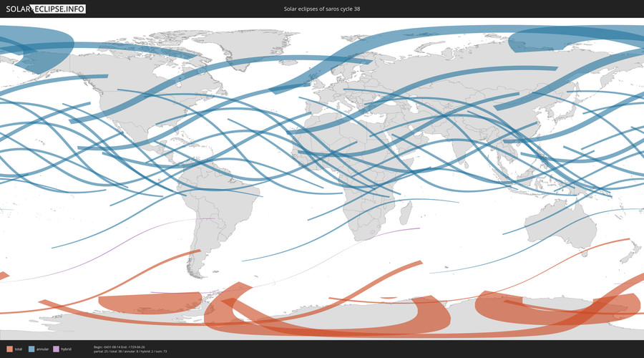This screenshot has height=358, width=644.
Task: Select the "hybrid" legend label
Action: (66, 349)
